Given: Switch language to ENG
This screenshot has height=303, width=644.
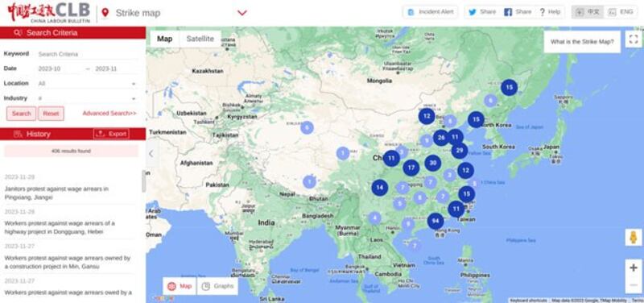Looking at the screenshot, I should tap(621, 12).
